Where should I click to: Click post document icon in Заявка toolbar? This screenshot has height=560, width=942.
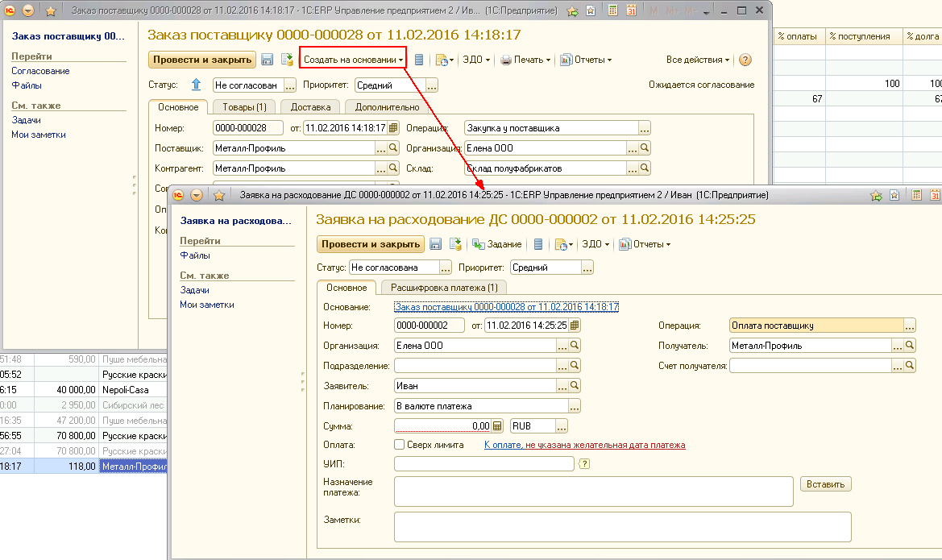pyautogui.click(x=455, y=244)
